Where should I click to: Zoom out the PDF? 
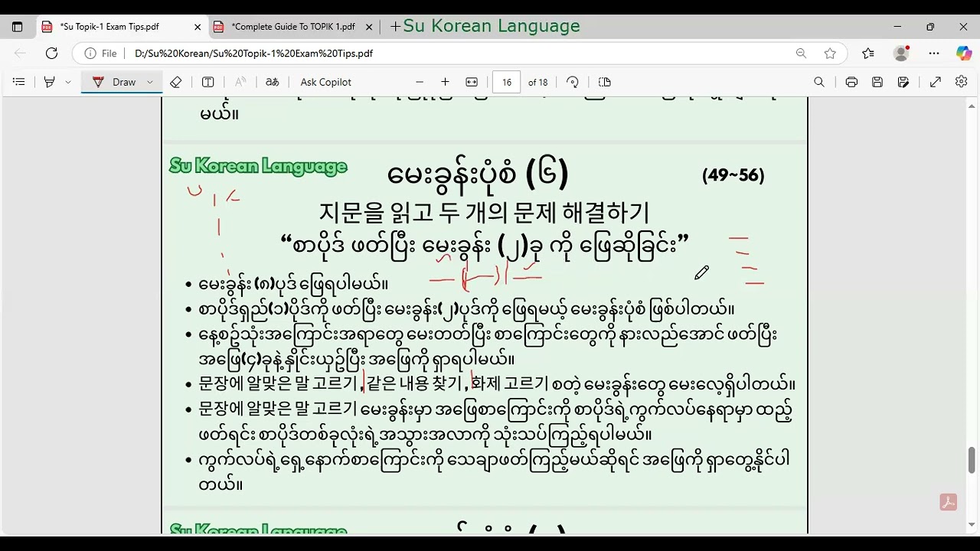420,82
